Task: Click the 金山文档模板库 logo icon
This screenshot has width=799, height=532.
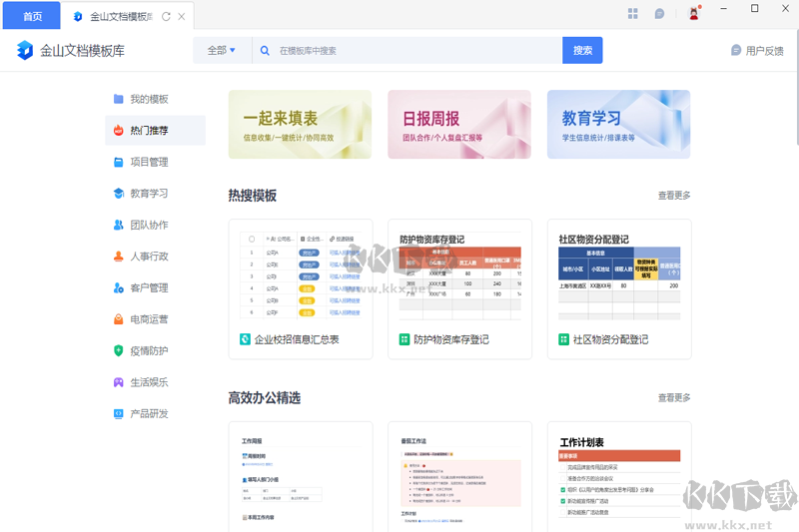Action: [x=24, y=50]
